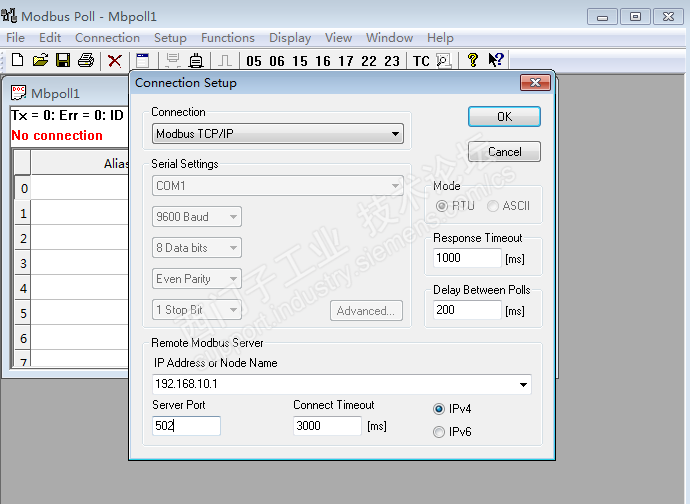Select row 5 header in Mbpoll1 table
The image size is (690, 504).
[x=23, y=313]
